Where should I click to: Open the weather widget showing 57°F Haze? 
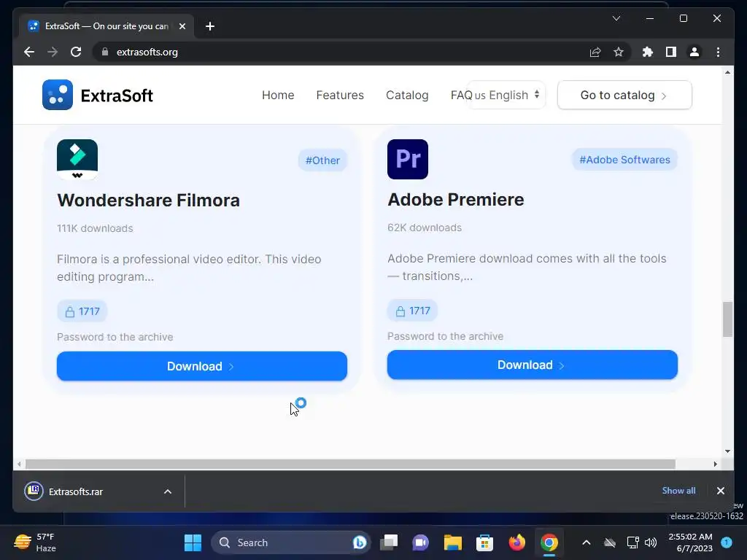(x=35, y=542)
